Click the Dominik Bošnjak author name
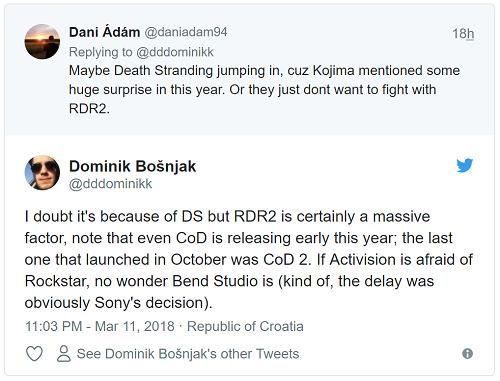 point(132,166)
